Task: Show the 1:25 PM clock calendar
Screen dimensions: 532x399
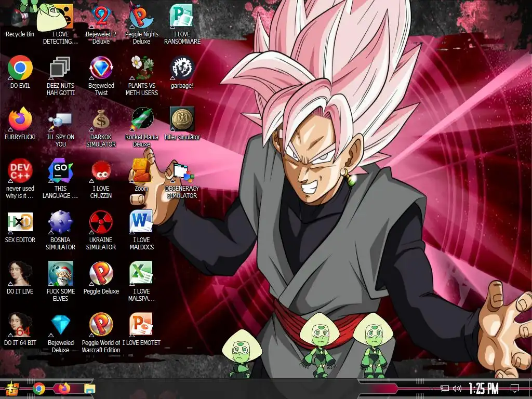Action: [x=484, y=389]
